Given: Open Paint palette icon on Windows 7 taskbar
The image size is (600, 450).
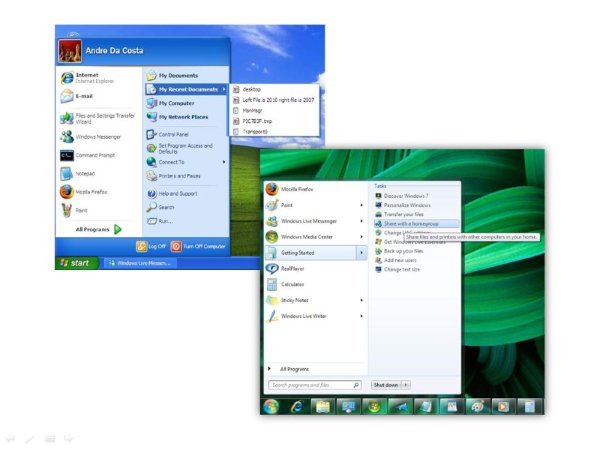Looking at the screenshot, I should pos(478,407).
